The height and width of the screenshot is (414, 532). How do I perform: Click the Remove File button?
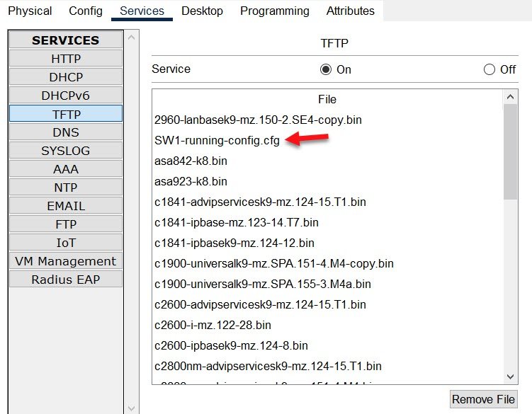(x=484, y=399)
